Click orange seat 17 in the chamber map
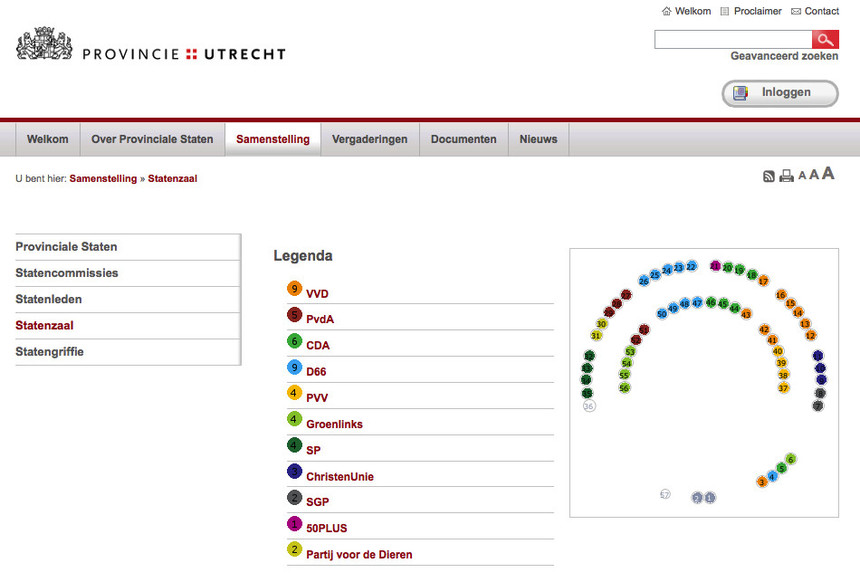The width and height of the screenshot is (860, 582). pos(763,281)
